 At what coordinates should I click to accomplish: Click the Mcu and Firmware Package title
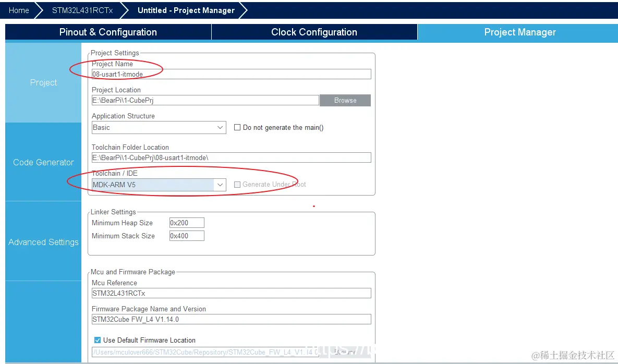pyautogui.click(x=133, y=272)
